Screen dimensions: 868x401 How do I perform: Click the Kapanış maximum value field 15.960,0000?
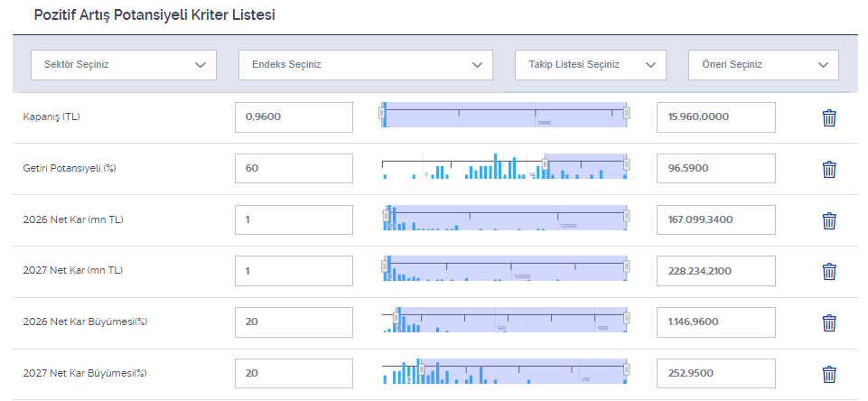(x=715, y=117)
